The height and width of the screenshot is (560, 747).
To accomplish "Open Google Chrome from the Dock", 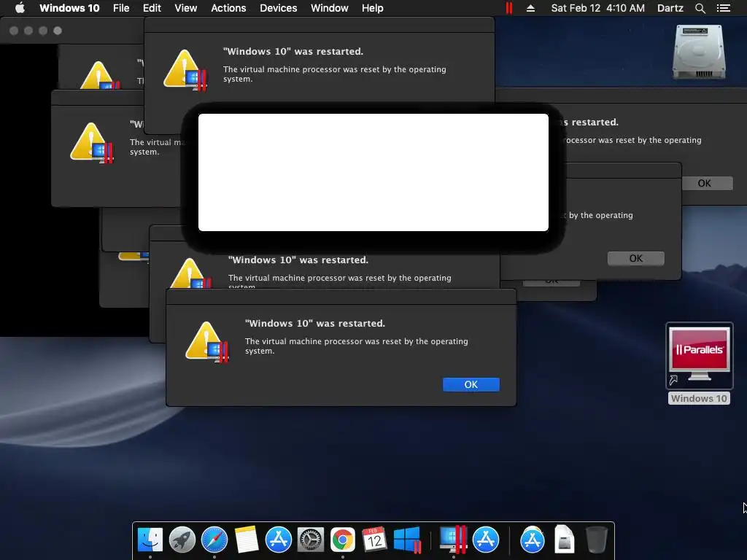I will [343, 540].
